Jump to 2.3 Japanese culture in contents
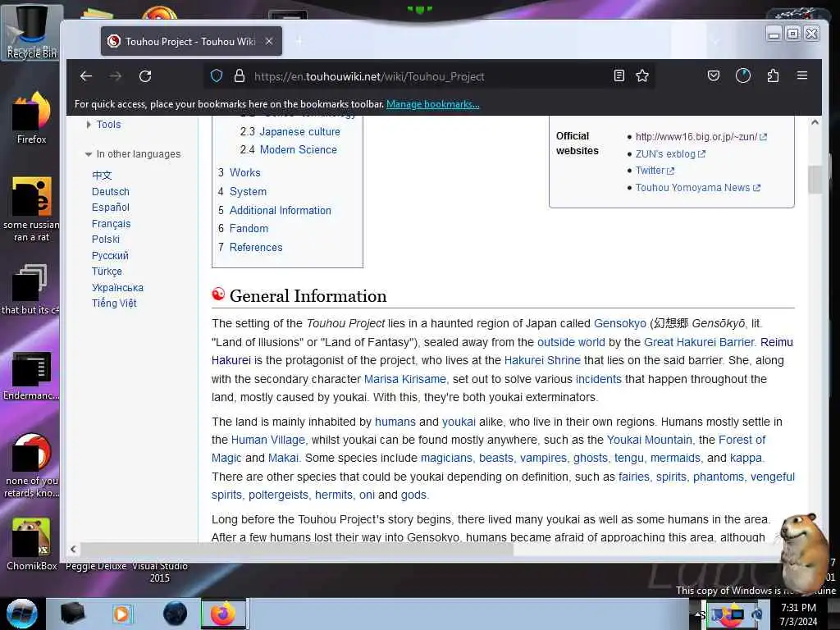 [290, 132]
